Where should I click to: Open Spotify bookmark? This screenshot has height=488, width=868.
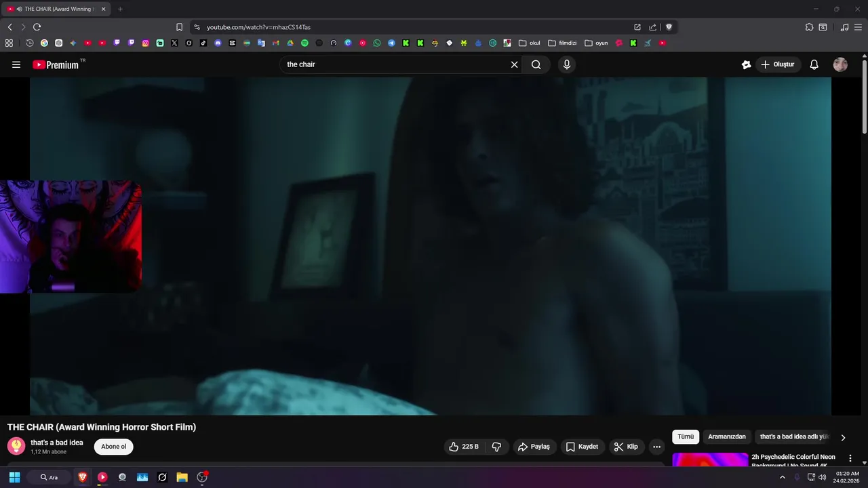point(304,43)
